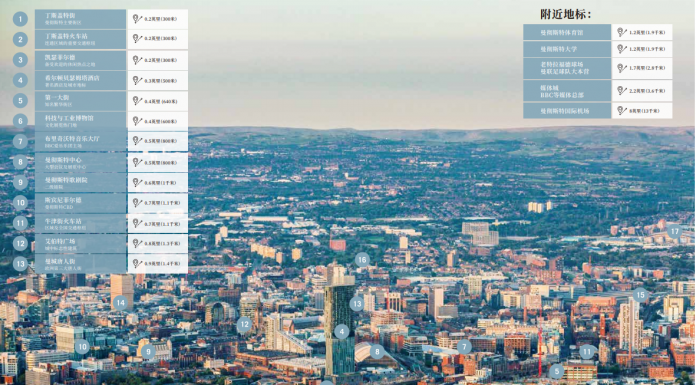Click photo marker 9 on the cityscape

[x=148, y=352]
